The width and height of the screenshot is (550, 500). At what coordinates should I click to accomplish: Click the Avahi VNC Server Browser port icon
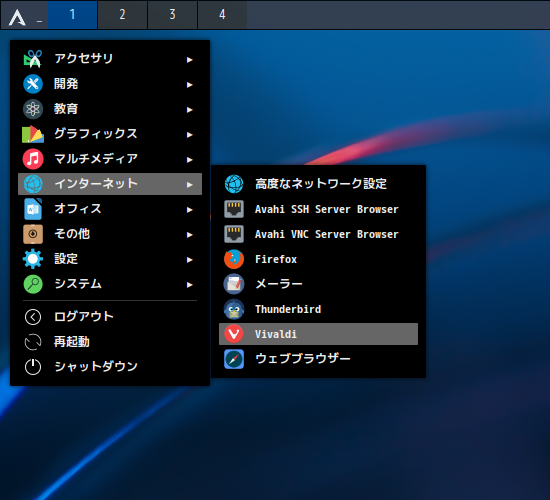[x=234, y=234]
